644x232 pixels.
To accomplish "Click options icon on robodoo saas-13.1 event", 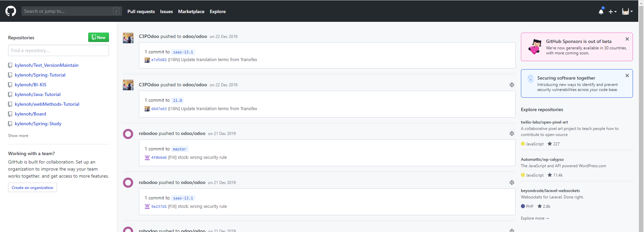I will pos(512,183).
